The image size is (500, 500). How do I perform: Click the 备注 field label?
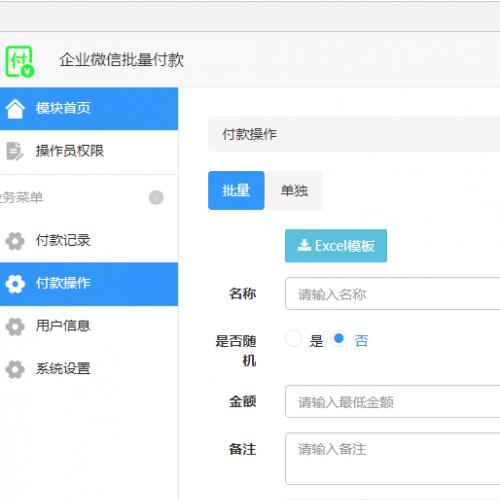pyautogui.click(x=242, y=449)
